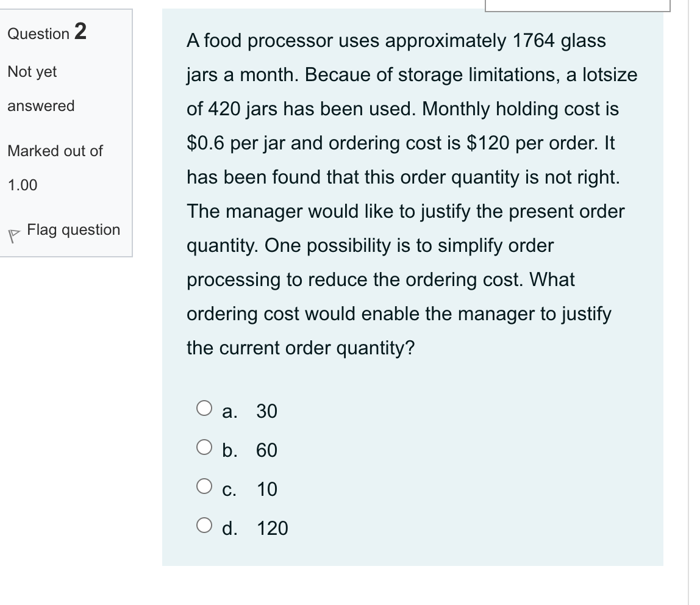Click the answer label d
The height and width of the screenshot is (605, 700).
[x=231, y=529]
